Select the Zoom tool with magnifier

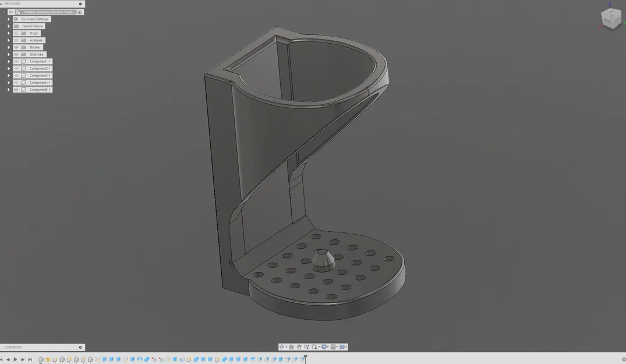[x=307, y=347]
